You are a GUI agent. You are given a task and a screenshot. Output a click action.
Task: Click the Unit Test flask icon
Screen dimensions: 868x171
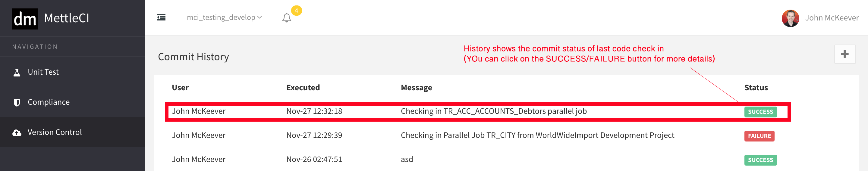17,72
